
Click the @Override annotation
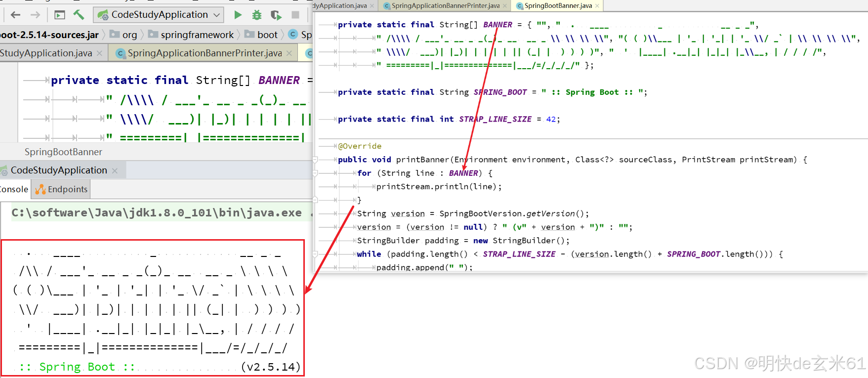[360, 146]
